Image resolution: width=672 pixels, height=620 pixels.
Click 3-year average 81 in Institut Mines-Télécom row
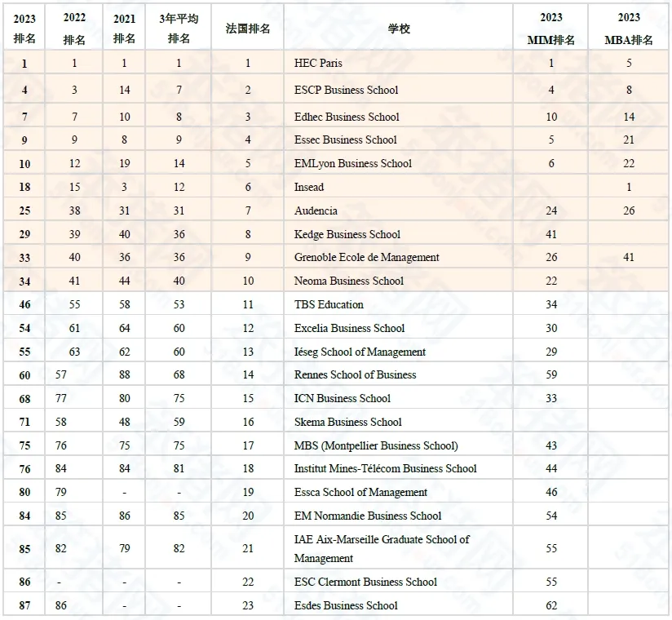pos(179,468)
